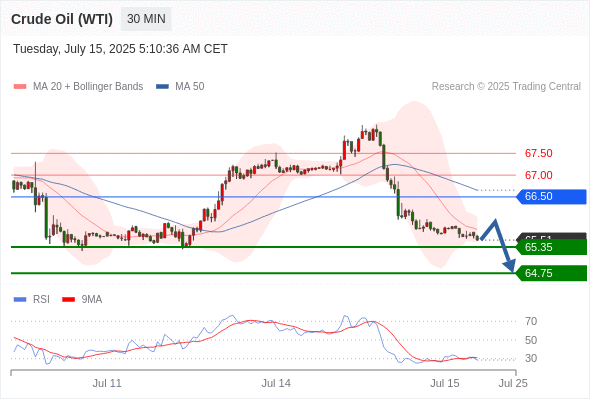This screenshot has height=400, width=590.
Task: Click the RSI blue legend swatch
Action: (20, 300)
